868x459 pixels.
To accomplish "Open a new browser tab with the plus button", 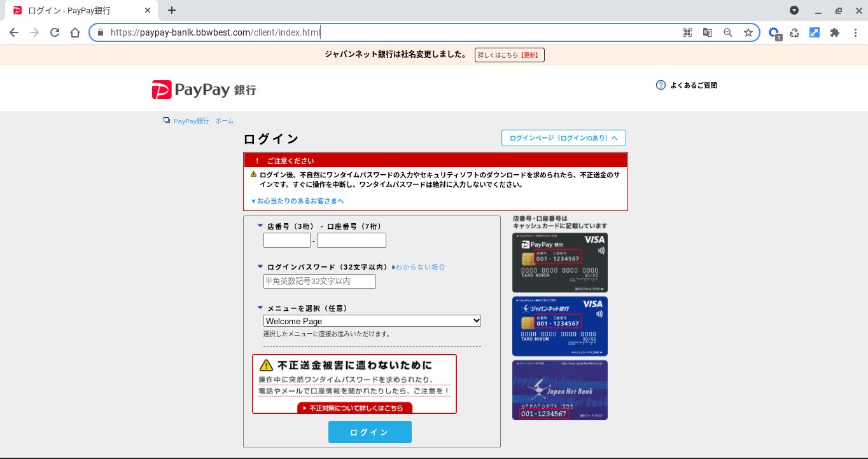I will [x=171, y=10].
